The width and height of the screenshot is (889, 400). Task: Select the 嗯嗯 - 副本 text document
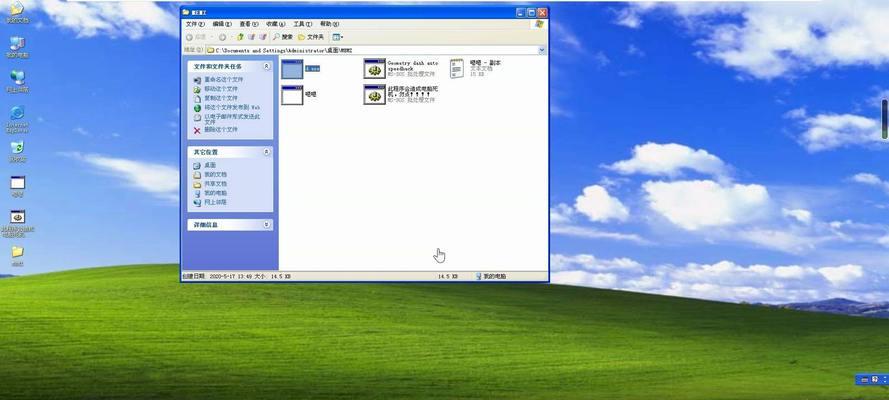point(456,69)
